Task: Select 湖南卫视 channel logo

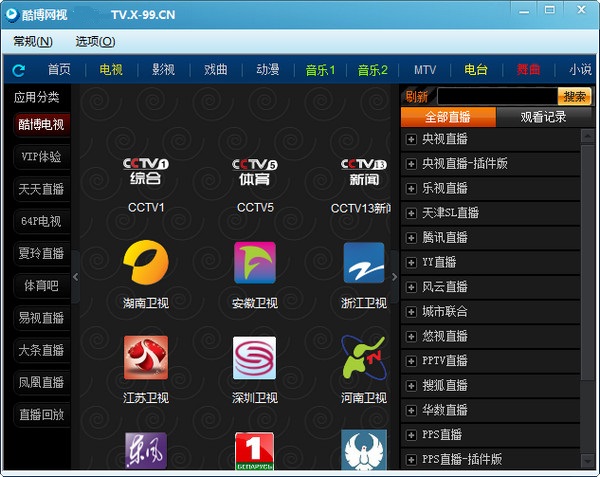Action: [x=146, y=263]
